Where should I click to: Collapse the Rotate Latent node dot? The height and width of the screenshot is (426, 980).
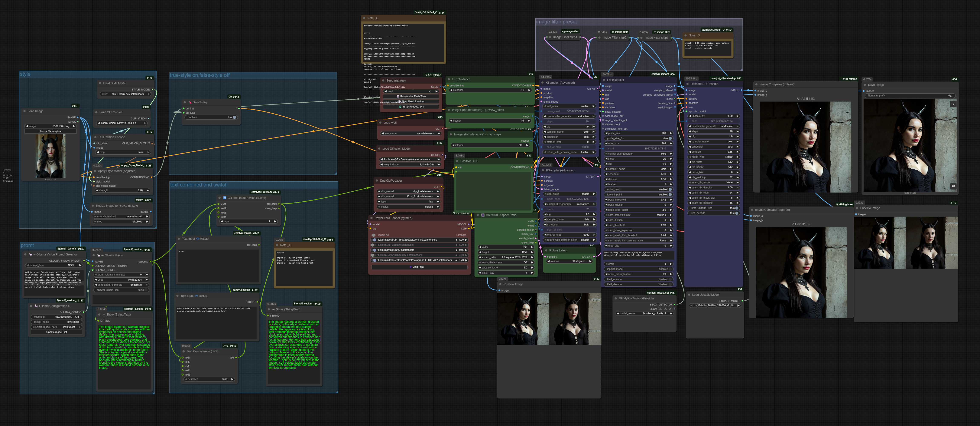coord(546,250)
